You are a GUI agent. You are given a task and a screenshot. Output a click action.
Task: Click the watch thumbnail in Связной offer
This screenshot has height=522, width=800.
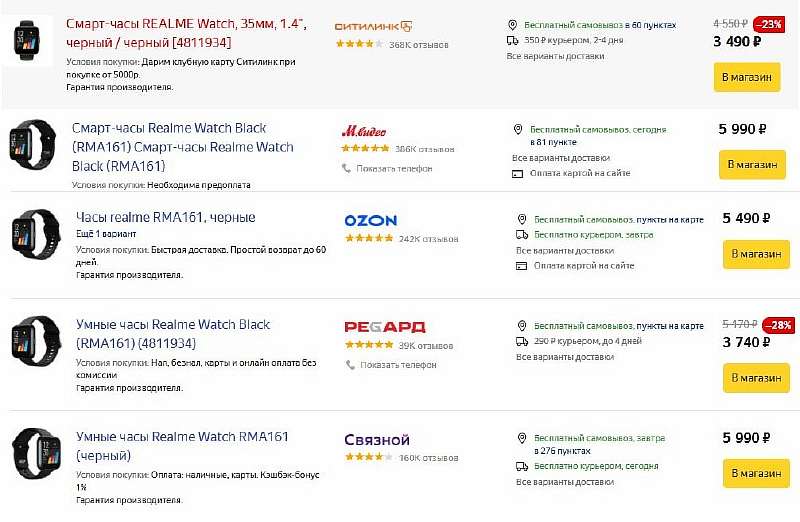point(33,453)
